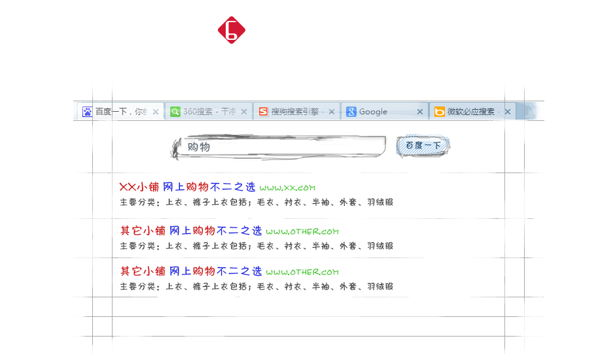Screen dimensions: 615x364
Task: Close the 百度一下 tab
Action: pos(156,112)
